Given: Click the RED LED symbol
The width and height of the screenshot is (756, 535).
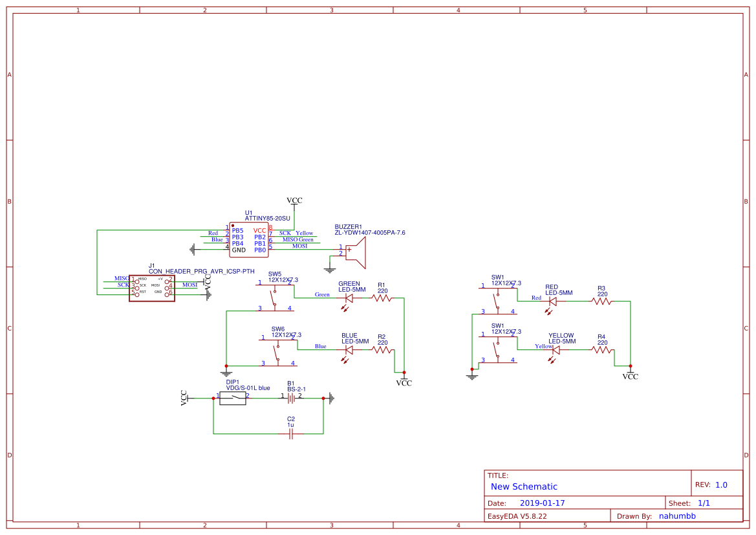Looking at the screenshot, I should point(552,301).
